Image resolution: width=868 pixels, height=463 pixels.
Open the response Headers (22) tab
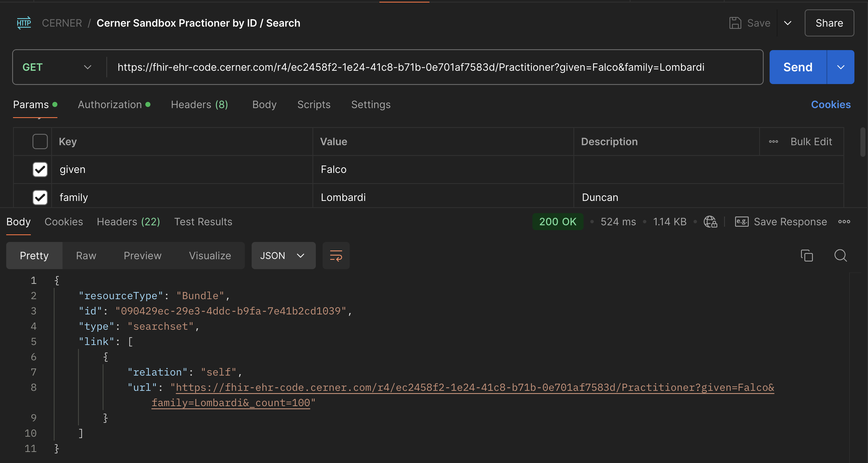tap(128, 222)
